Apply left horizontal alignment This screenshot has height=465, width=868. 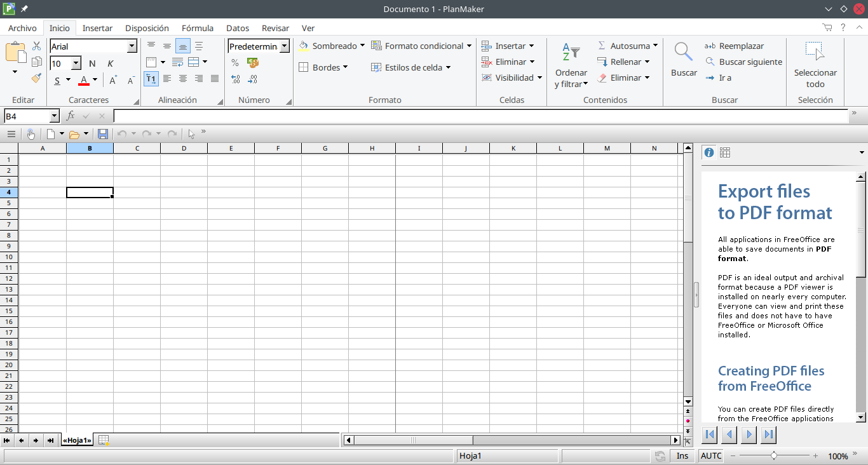click(x=167, y=79)
